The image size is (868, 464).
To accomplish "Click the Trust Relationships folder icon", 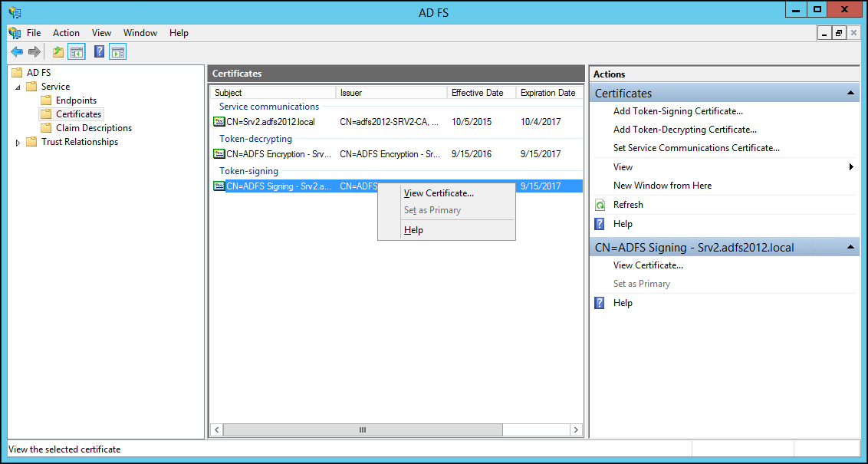I will pyautogui.click(x=31, y=142).
